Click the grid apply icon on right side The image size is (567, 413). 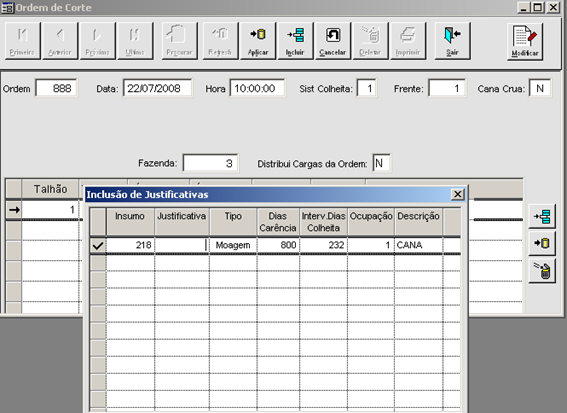click(x=542, y=243)
